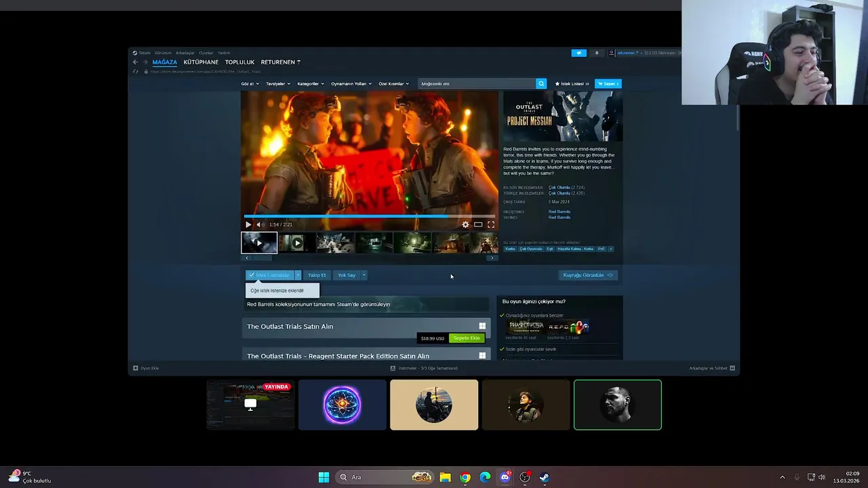Screen dimensions: 868x488
Task: Mute the trailer volume speaker icon
Action: [x=259, y=224]
